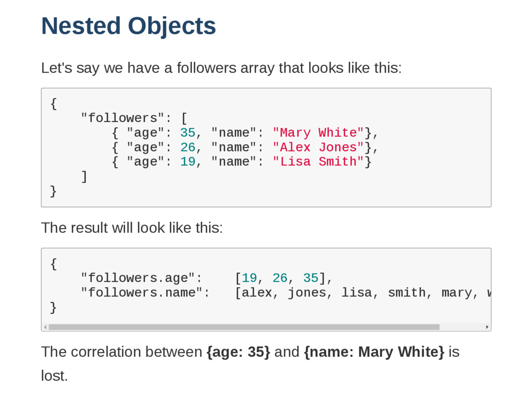Click the "Lisa Smith" string value
This screenshot has height=399, width=532.
[318, 162]
